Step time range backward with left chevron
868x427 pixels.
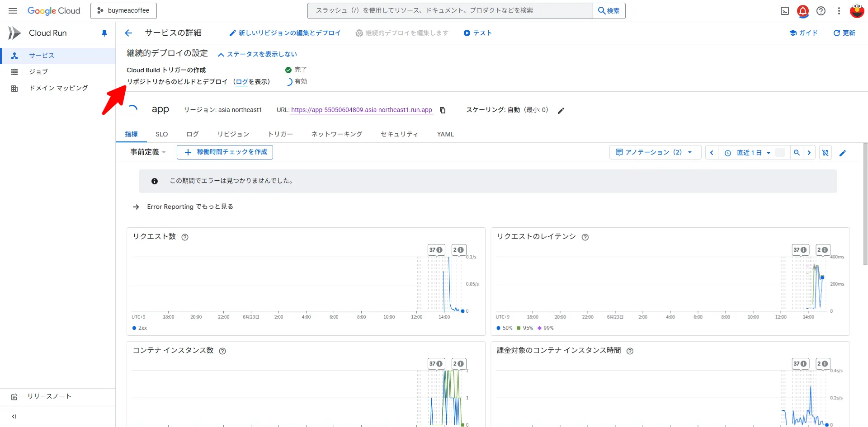coord(712,153)
